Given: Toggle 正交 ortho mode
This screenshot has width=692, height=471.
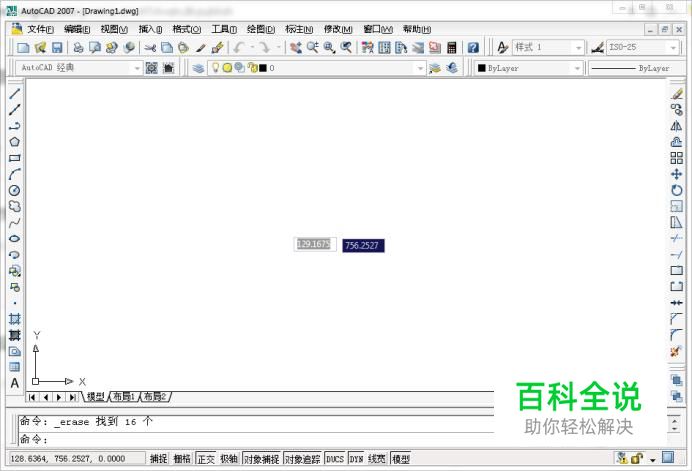Looking at the screenshot, I should pyautogui.click(x=206, y=459).
